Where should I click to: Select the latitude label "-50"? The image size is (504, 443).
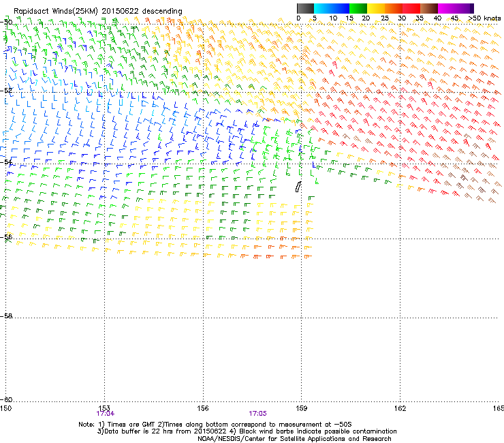[x=6, y=22]
